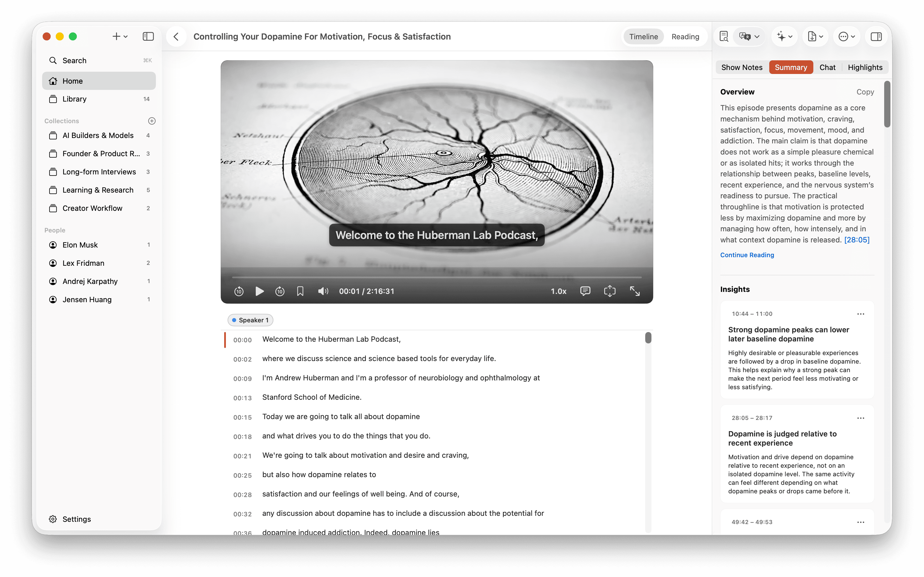
Task: Switch to Timeline view
Action: coord(643,37)
